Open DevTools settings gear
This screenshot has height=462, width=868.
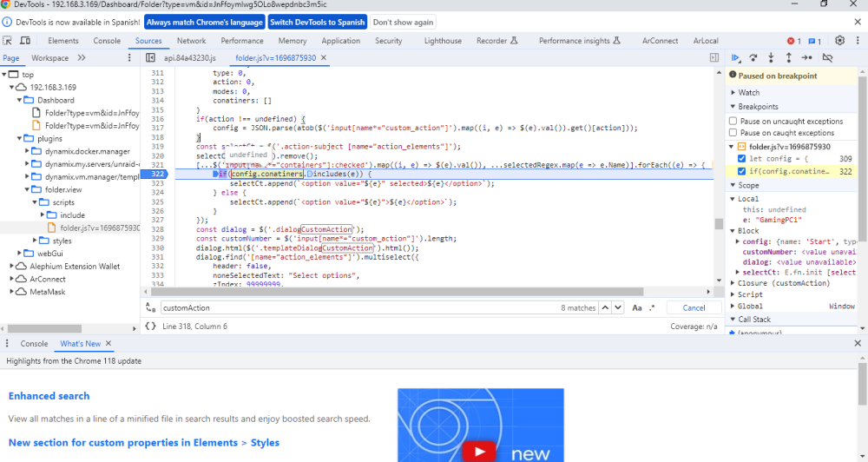pos(839,41)
